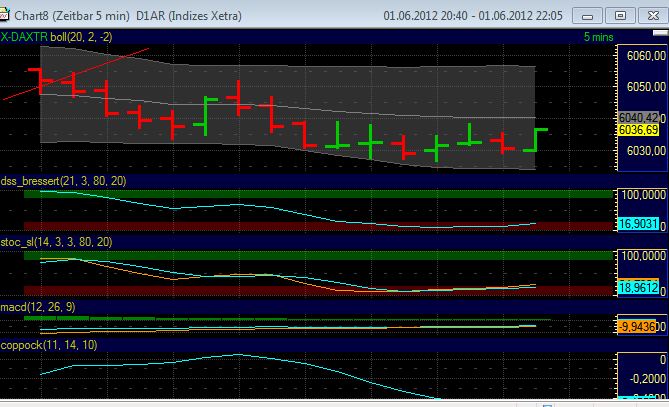The width and height of the screenshot is (669, 407).
Task: Select the stoc_sl(14, 3, 3, 80, 20) label
Action: (56, 242)
